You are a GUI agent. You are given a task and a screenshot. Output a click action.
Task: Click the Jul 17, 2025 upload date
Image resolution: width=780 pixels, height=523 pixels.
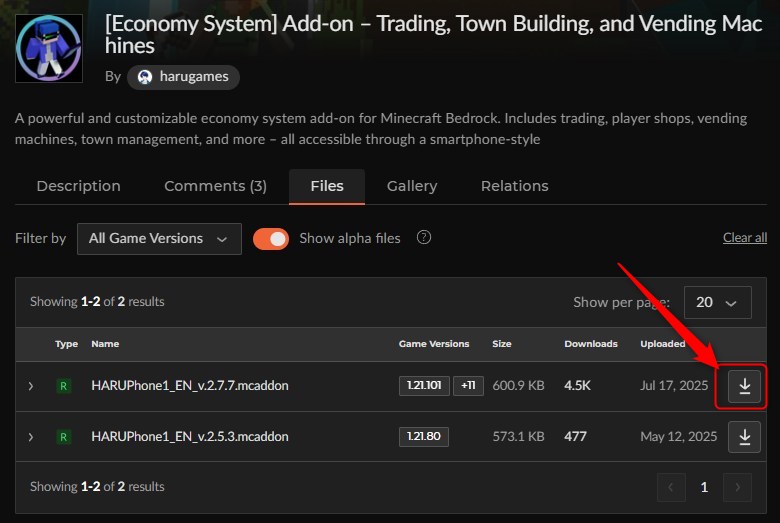674,386
